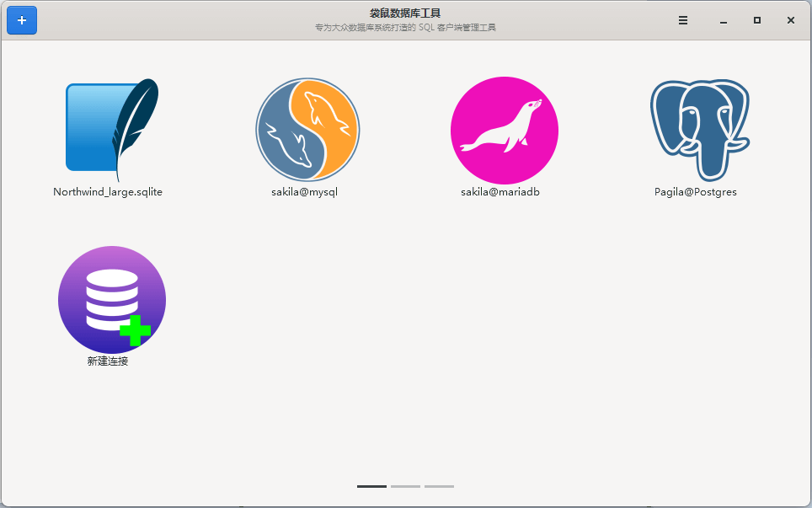812x508 pixels.
Task: Click the purple new connection database icon
Action: [111, 299]
